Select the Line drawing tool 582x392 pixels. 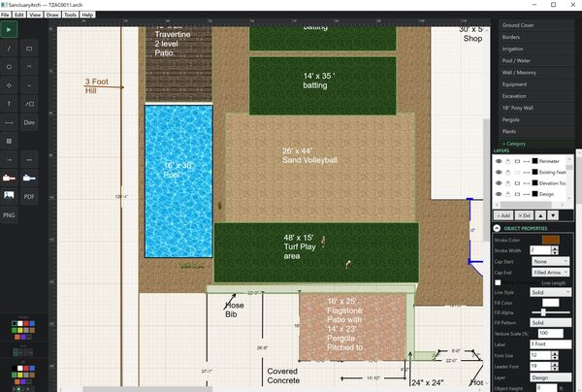point(9,49)
